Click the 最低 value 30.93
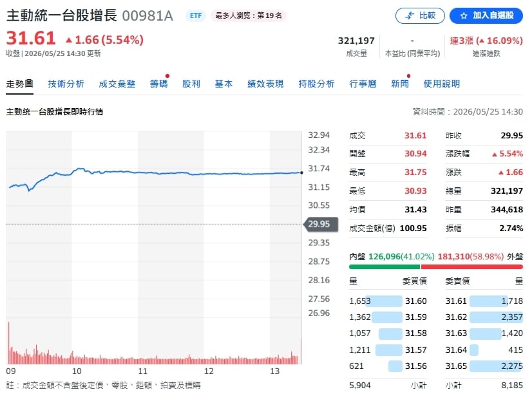The image size is (532, 401). [415, 191]
